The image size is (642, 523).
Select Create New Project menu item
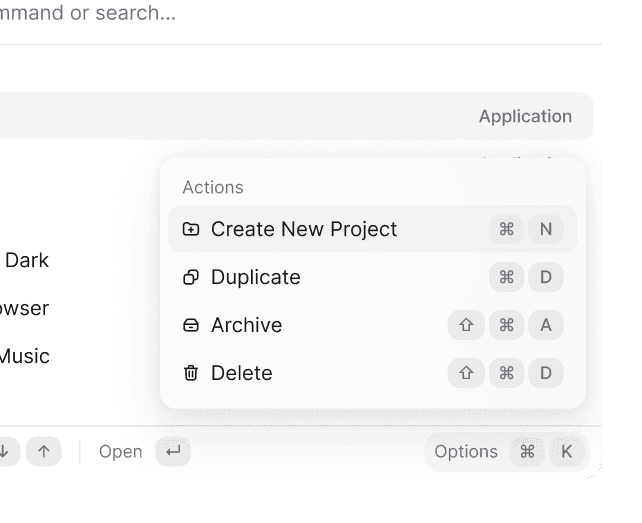click(304, 229)
